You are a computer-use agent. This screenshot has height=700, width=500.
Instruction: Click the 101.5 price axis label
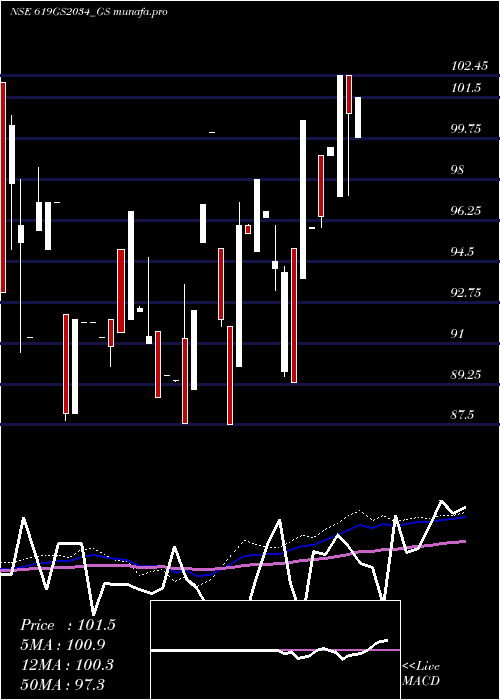click(466, 88)
